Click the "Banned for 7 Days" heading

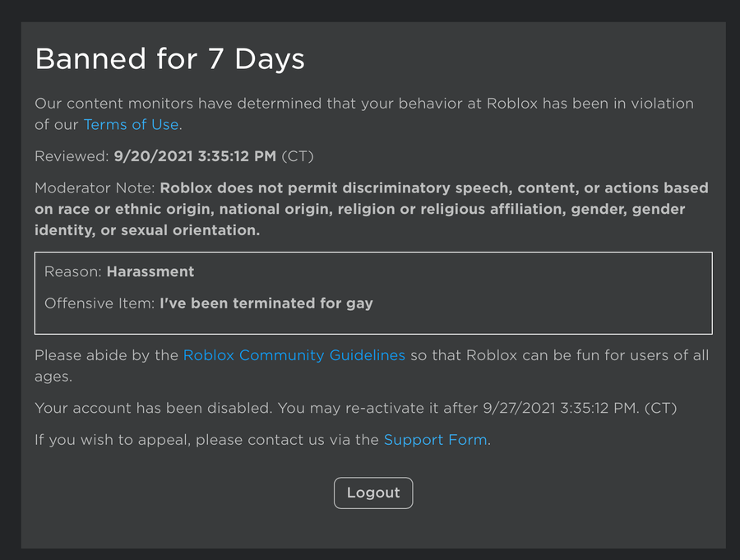169,59
